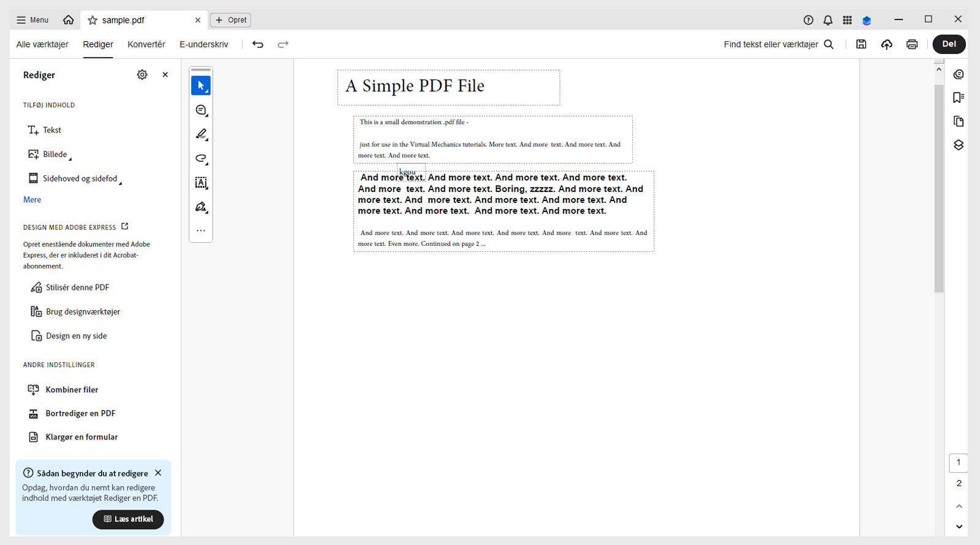The image size is (980, 545).
Task: Upload the file to cloud
Action: 887,44
